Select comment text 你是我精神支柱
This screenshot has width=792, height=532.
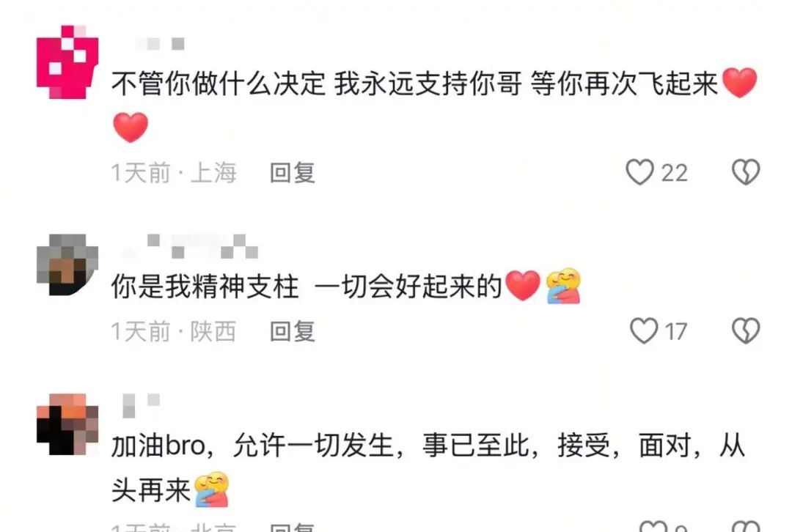point(205,287)
